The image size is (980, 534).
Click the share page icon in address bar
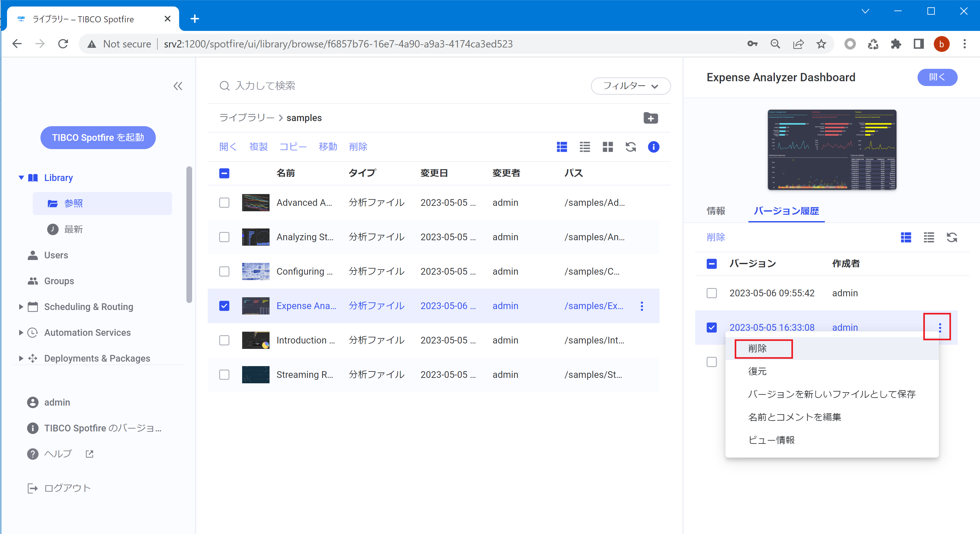click(x=798, y=44)
